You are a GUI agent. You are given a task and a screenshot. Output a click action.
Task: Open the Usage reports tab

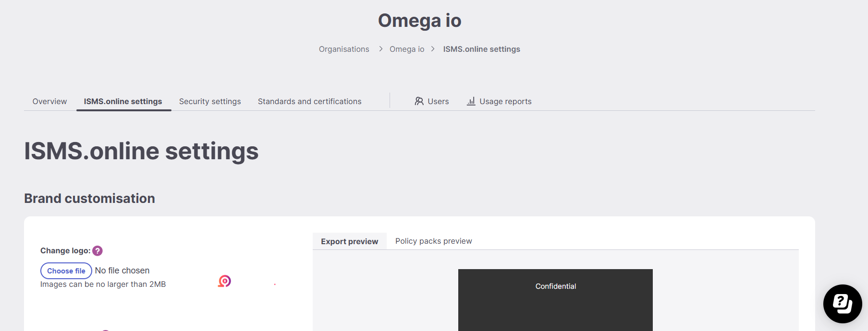499,101
